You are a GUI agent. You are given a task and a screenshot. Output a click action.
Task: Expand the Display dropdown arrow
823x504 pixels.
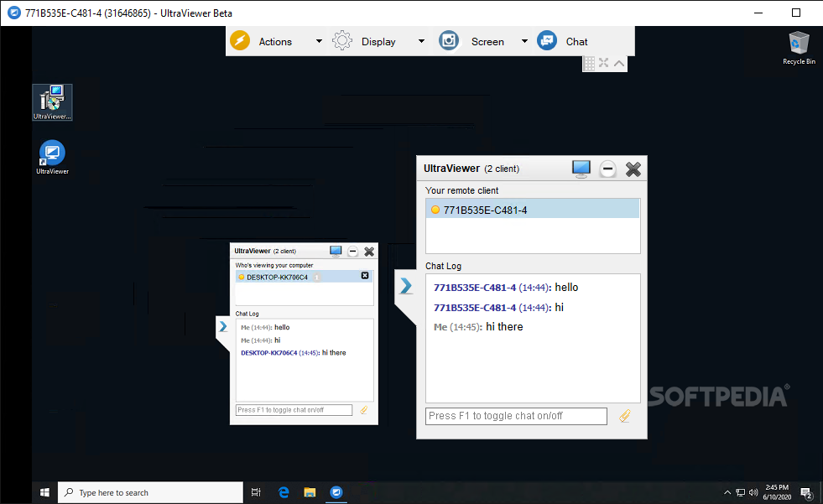421,41
